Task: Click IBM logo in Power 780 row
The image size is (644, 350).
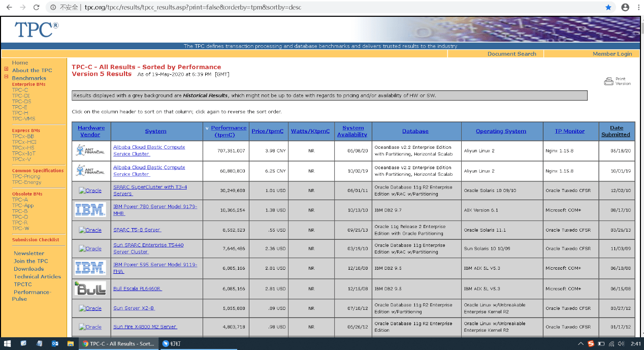Action: click(90, 209)
